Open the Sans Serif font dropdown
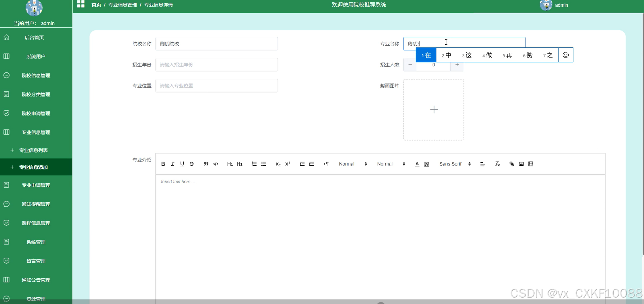This screenshot has width=644, height=304. coord(455,164)
